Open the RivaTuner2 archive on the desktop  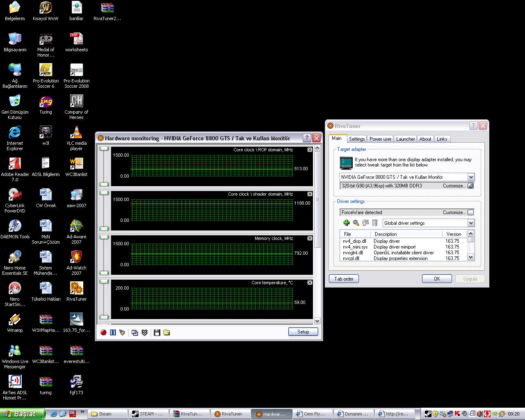point(107,10)
